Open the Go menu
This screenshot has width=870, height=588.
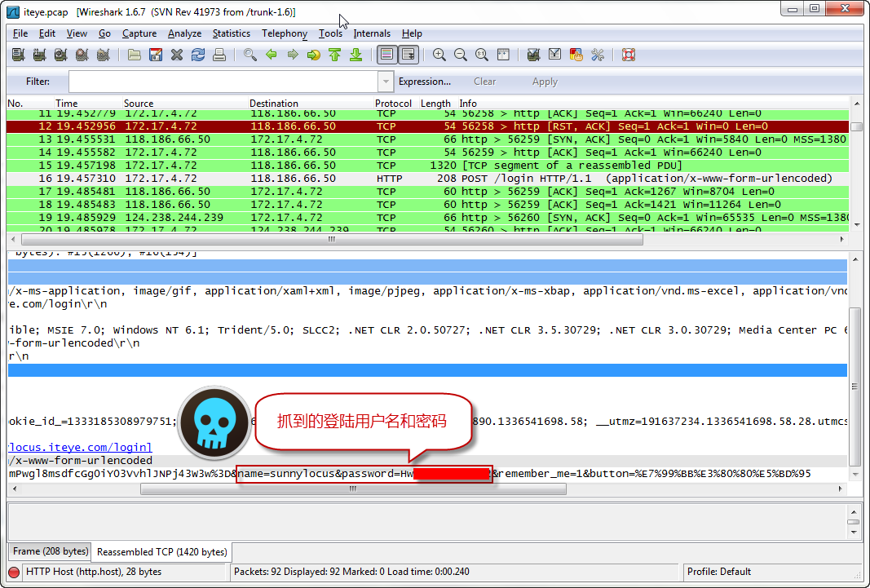(x=104, y=33)
